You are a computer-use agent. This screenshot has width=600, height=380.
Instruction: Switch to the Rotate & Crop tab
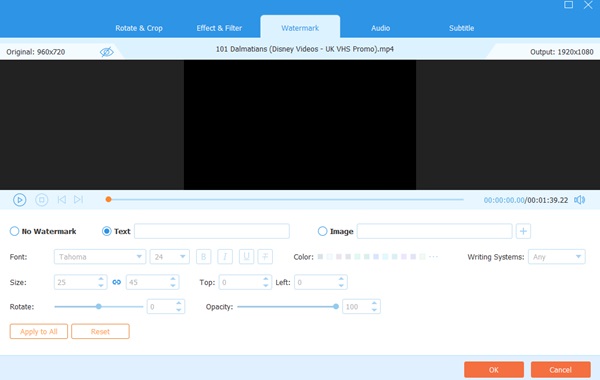pos(139,28)
